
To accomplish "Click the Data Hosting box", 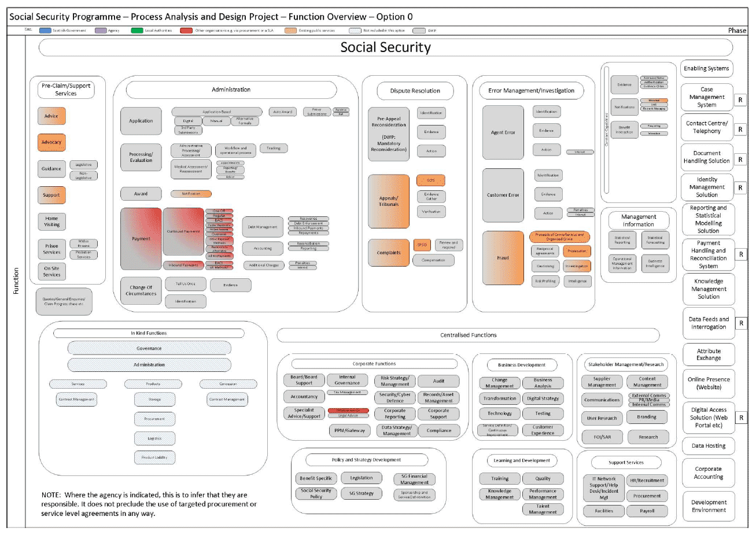I will (x=709, y=446).
